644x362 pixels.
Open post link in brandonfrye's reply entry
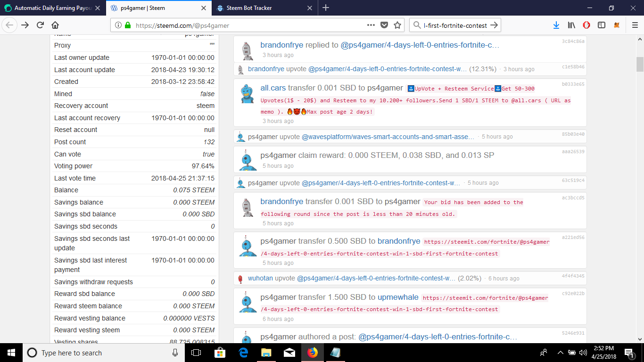click(x=420, y=45)
